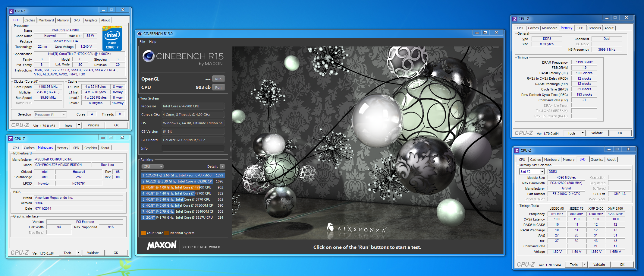Click OK in CPU-Z Mainboard window
The image size is (644, 276).
click(x=116, y=253)
